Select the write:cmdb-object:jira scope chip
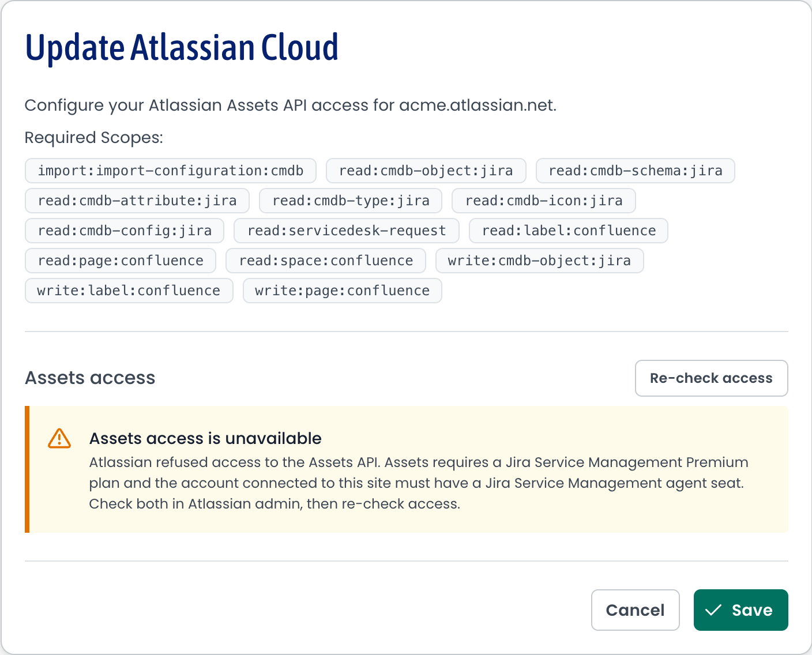812x655 pixels. (539, 261)
